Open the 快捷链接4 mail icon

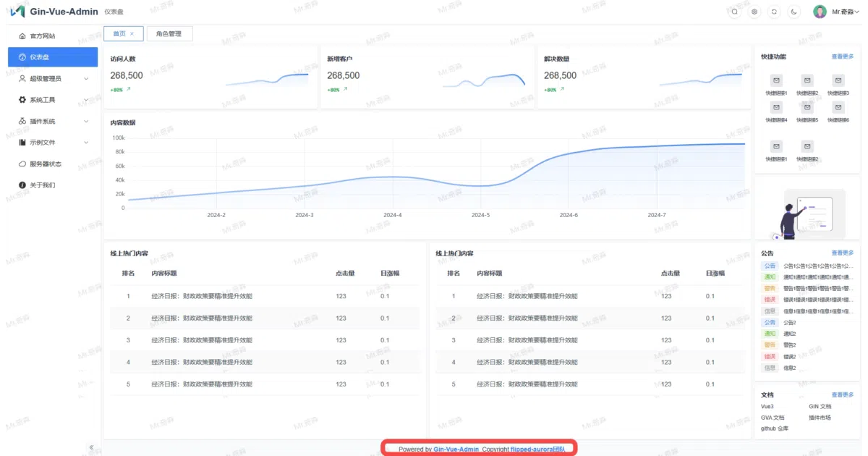(x=776, y=107)
